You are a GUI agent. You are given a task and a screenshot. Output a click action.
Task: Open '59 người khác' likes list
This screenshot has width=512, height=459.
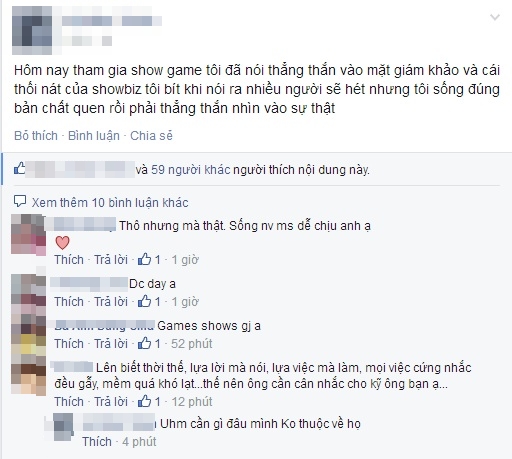point(191,170)
